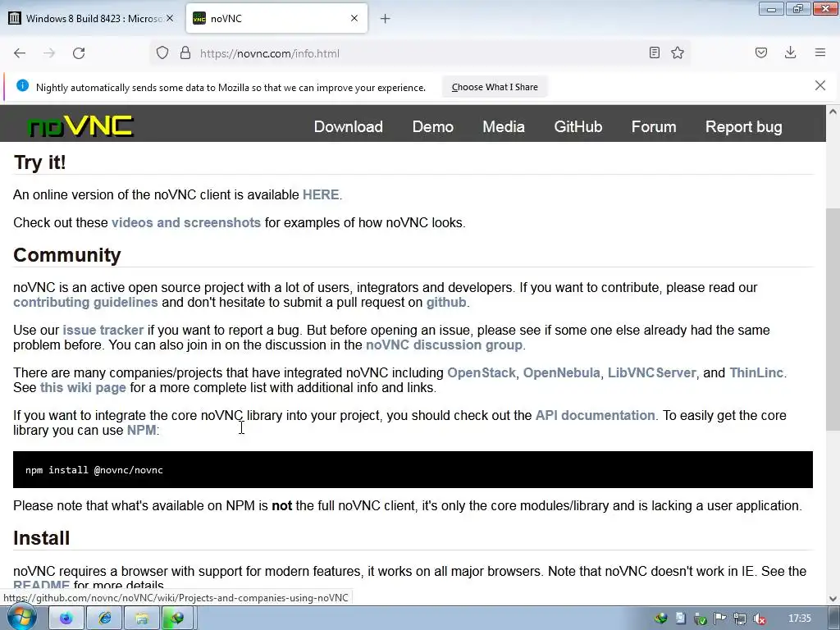840x630 pixels.
Task: Open the Action Center flag tray icon
Action: click(720, 619)
